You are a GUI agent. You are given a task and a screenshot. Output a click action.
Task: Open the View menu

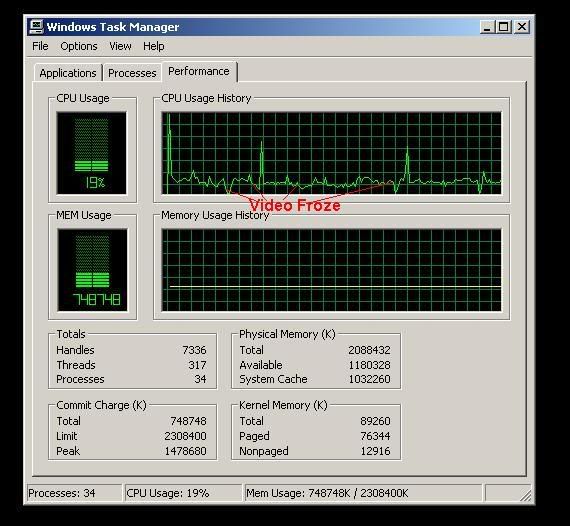coord(120,46)
